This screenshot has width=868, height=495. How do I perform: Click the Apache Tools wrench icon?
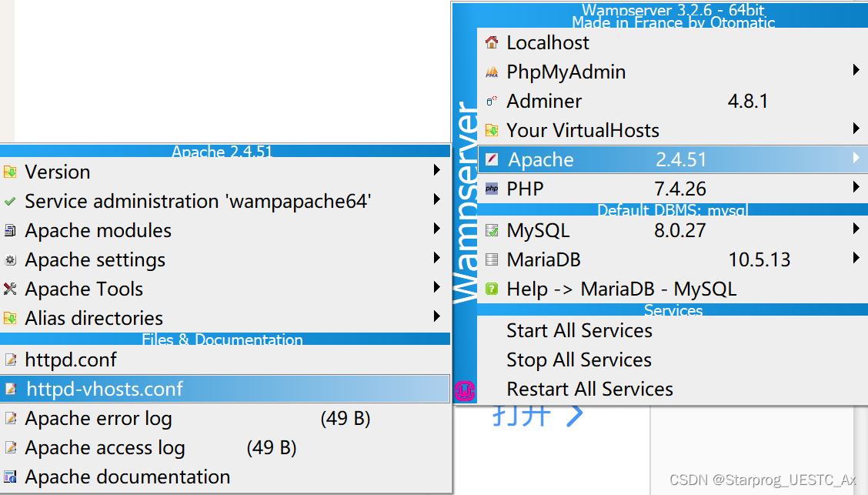10,289
